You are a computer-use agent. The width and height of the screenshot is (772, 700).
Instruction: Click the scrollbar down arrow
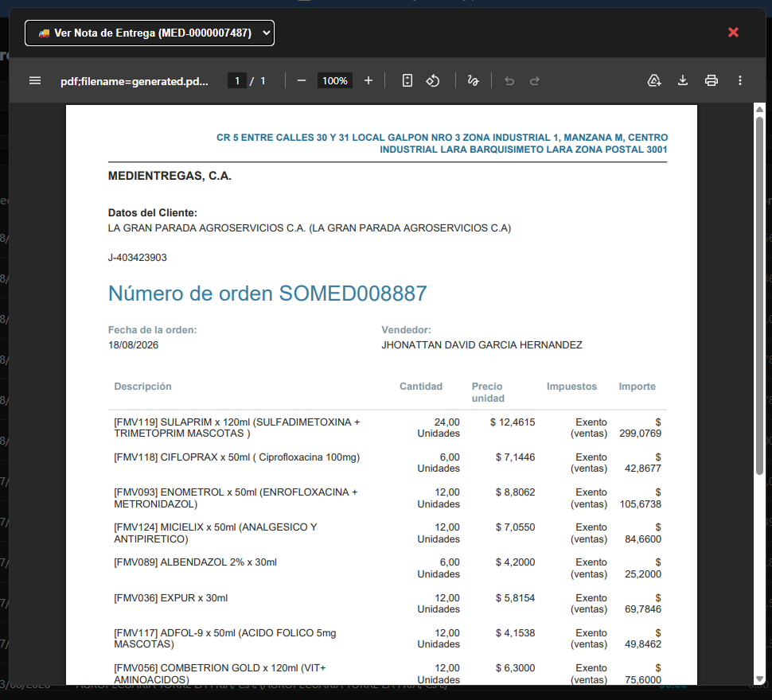[x=760, y=680]
